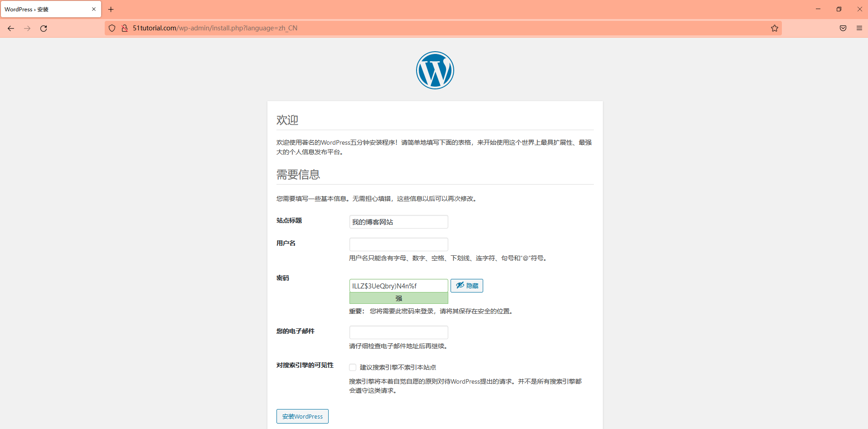868x429 pixels.
Task: Click the 您的电子邮件 label
Action: point(296,331)
